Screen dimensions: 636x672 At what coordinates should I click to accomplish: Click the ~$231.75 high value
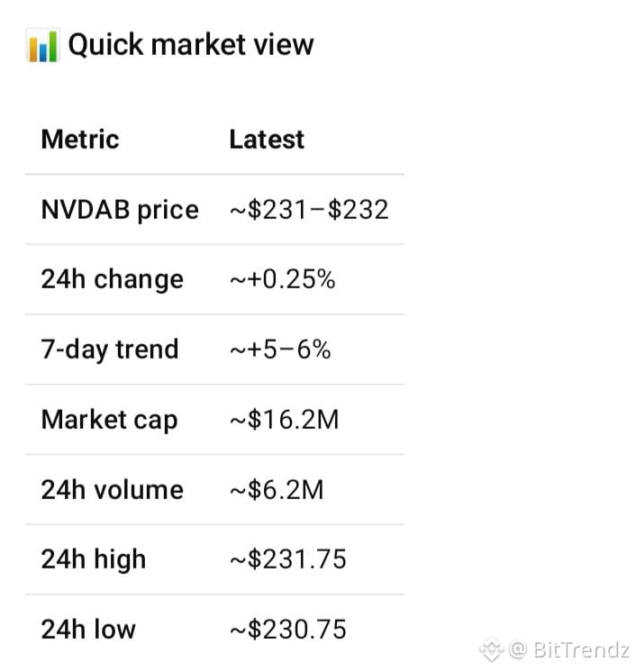(287, 559)
